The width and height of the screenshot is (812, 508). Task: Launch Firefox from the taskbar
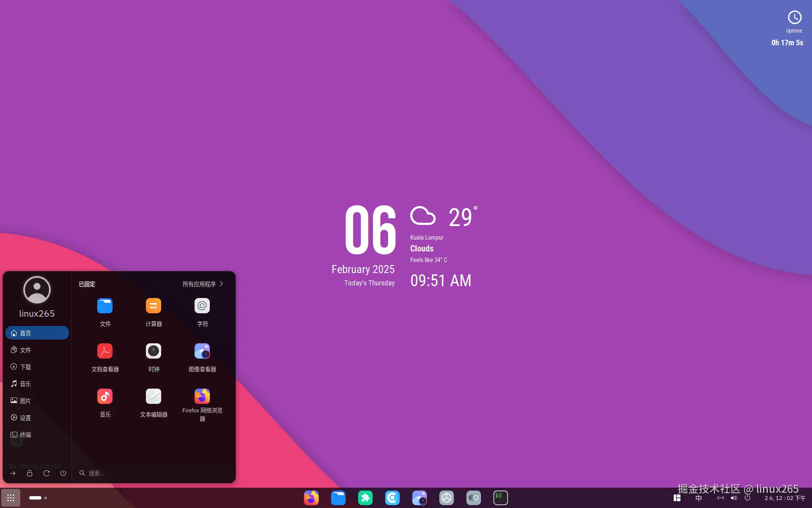tap(311, 497)
